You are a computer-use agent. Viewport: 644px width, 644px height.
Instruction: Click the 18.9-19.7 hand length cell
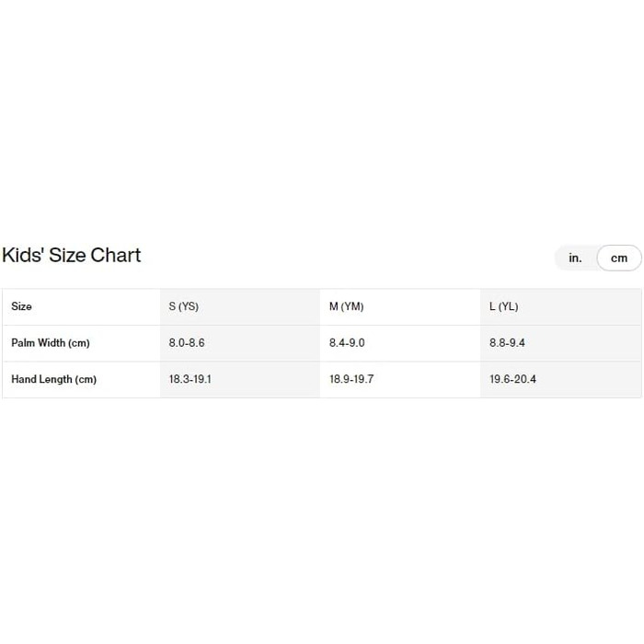(351, 379)
